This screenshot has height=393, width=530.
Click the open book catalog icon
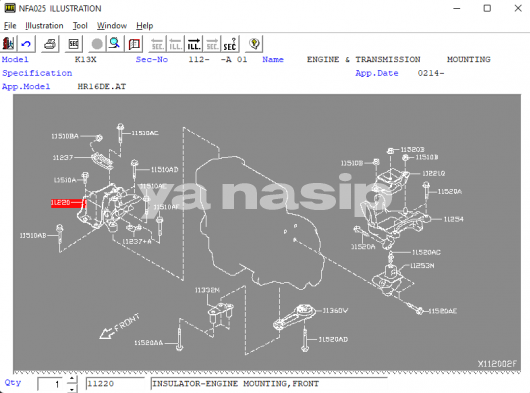pos(134,44)
